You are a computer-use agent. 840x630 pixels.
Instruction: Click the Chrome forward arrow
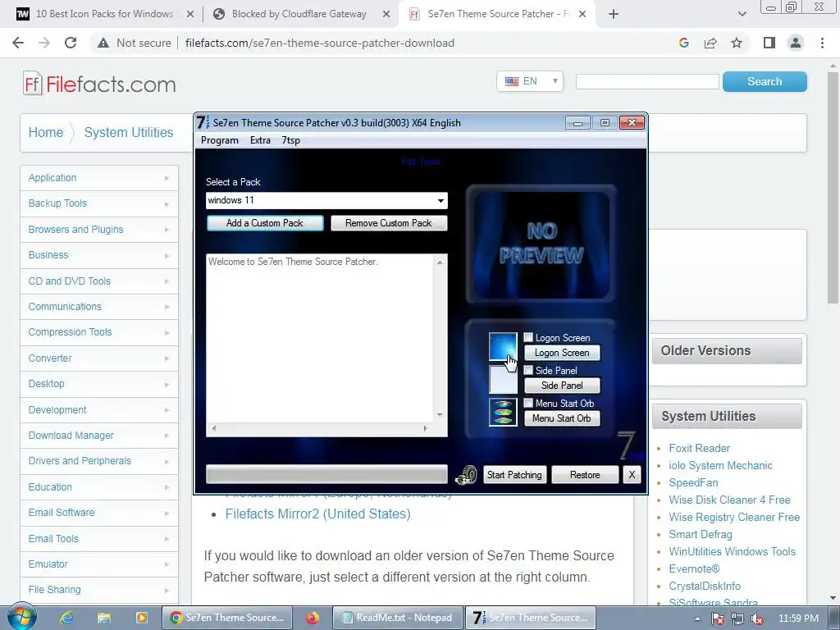pyautogui.click(x=44, y=43)
